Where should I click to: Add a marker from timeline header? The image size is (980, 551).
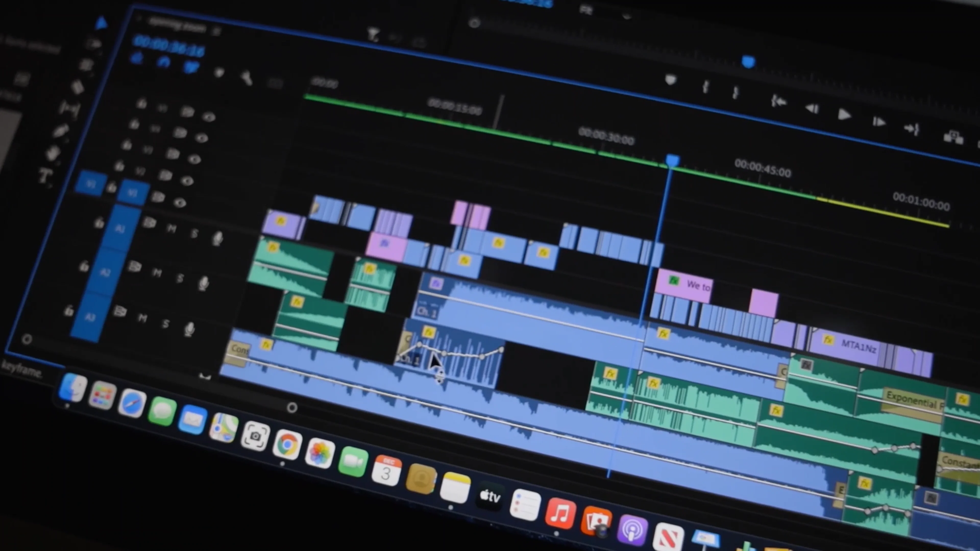click(219, 72)
